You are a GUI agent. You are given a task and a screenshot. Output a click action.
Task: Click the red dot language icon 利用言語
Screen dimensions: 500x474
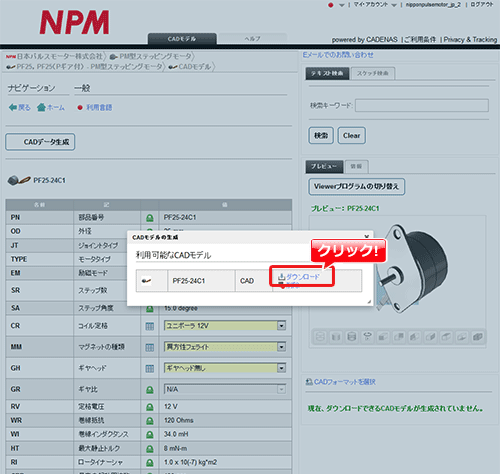[80, 108]
